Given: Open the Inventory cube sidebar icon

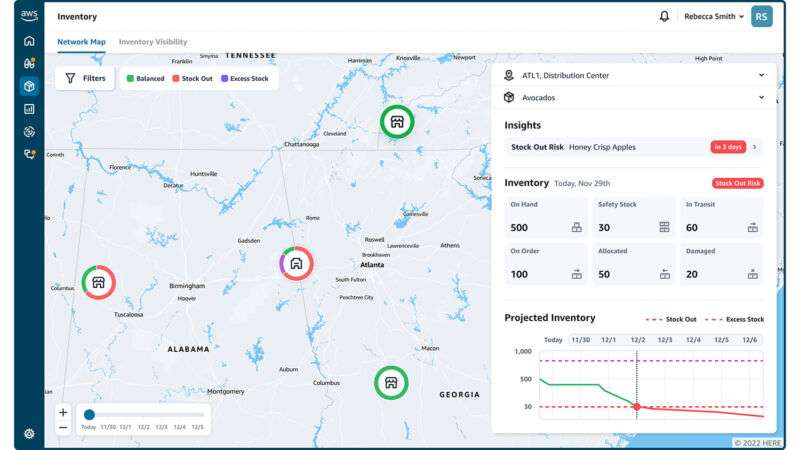Looking at the screenshot, I should point(29,86).
